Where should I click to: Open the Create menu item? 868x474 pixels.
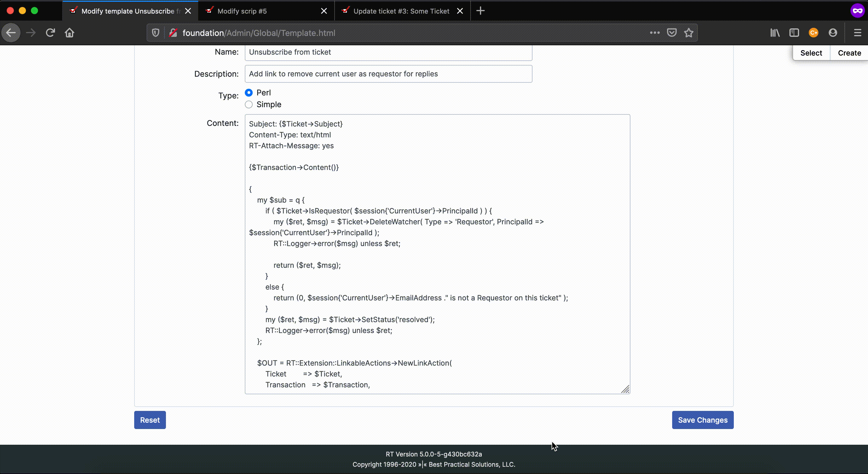tap(849, 53)
